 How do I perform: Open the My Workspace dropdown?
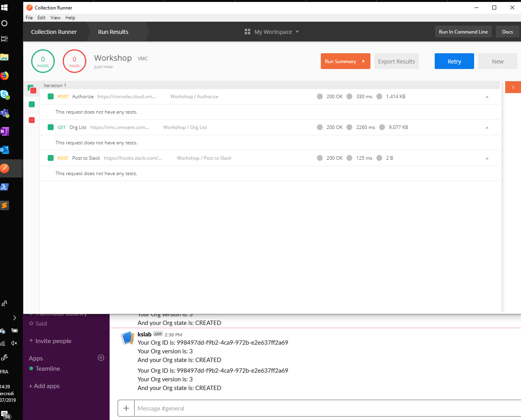pos(272,32)
